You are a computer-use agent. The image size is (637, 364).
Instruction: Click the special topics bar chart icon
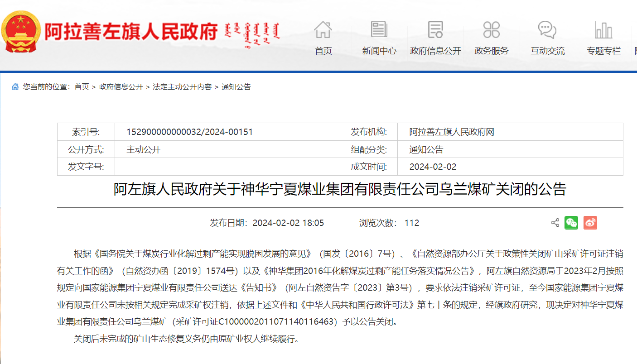click(603, 29)
